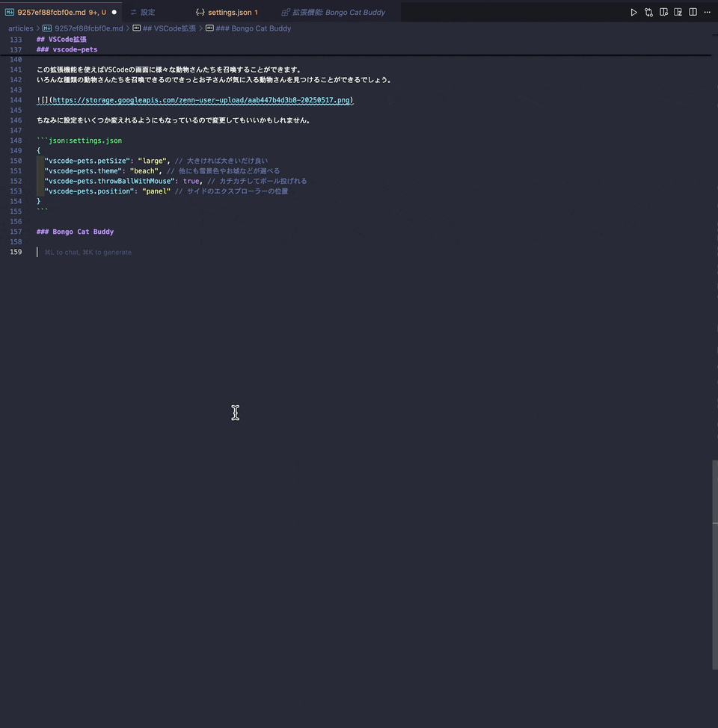This screenshot has height=728, width=718.
Task: Click the heading symbol icon before ### Bongo Cat Buddy breadcrumb
Action: 209,28
